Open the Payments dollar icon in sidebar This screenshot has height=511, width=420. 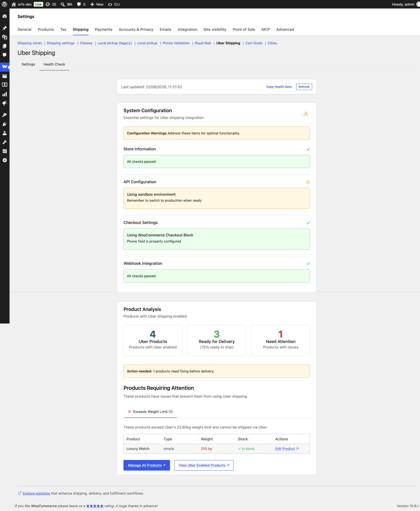coord(5,85)
